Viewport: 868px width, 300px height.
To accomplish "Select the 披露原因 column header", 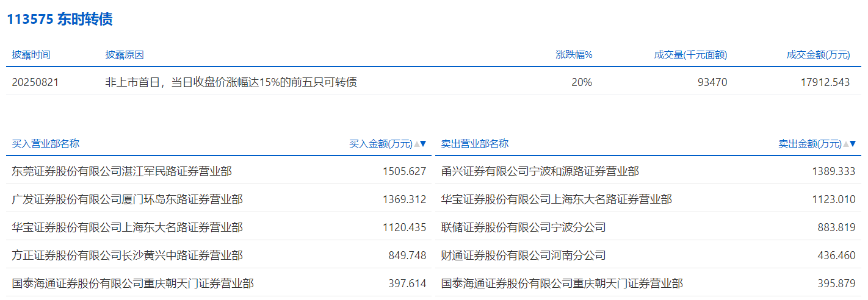I will coord(125,55).
